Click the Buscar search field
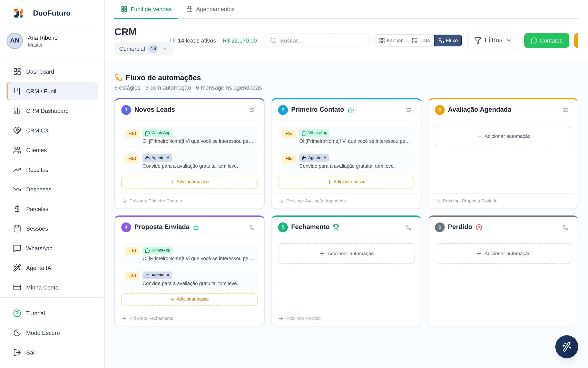The height and width of the screenshot is (368, 588). (x=317, y=40)
